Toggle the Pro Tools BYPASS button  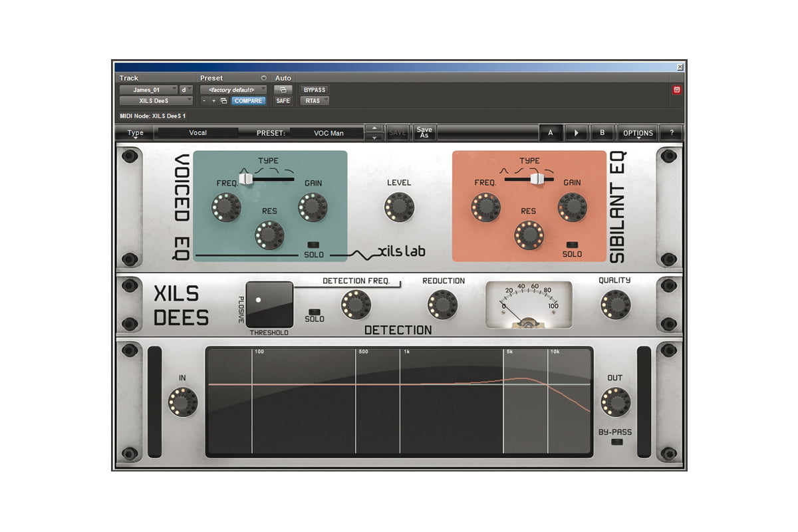[x=315, y=90]
